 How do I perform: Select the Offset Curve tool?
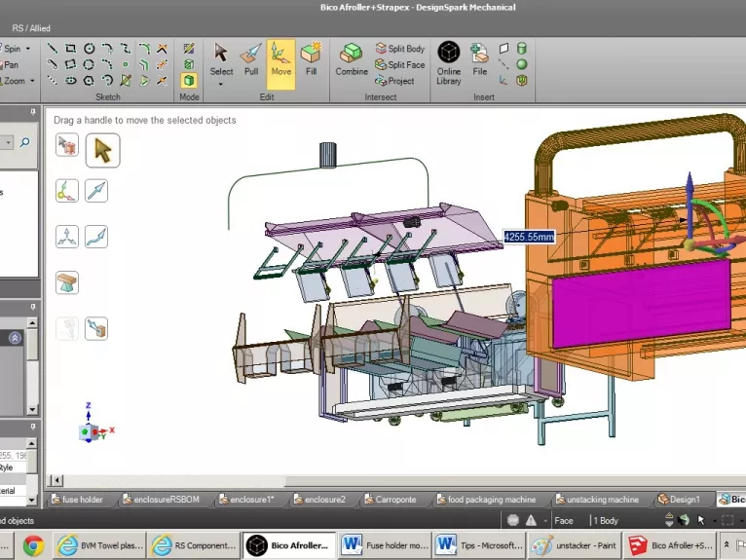[144, 64]
